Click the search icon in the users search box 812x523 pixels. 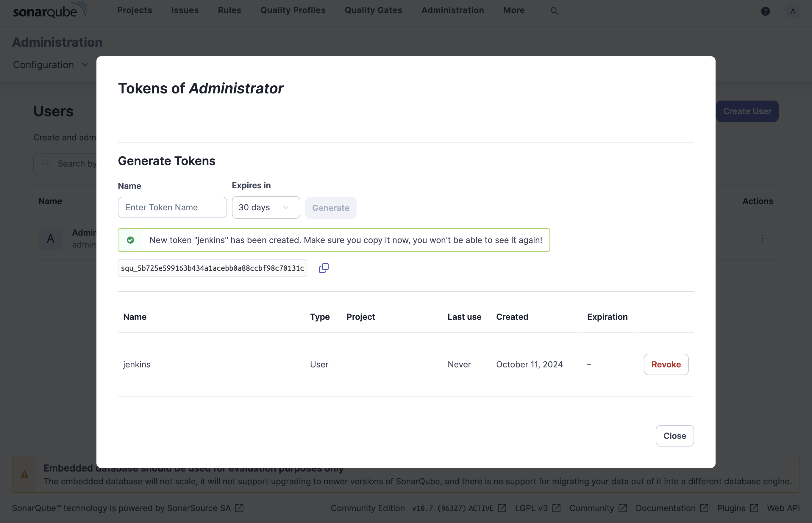46,164
